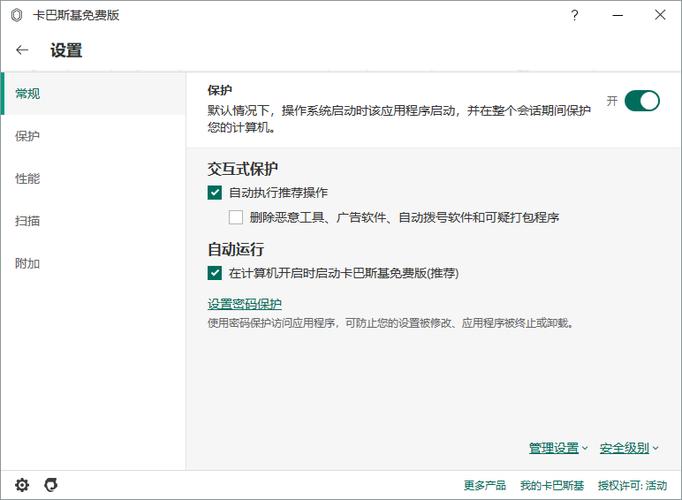682x500 pixels.
Task: Expand the 管理设置 dropdown
Action: pos(558,448)
